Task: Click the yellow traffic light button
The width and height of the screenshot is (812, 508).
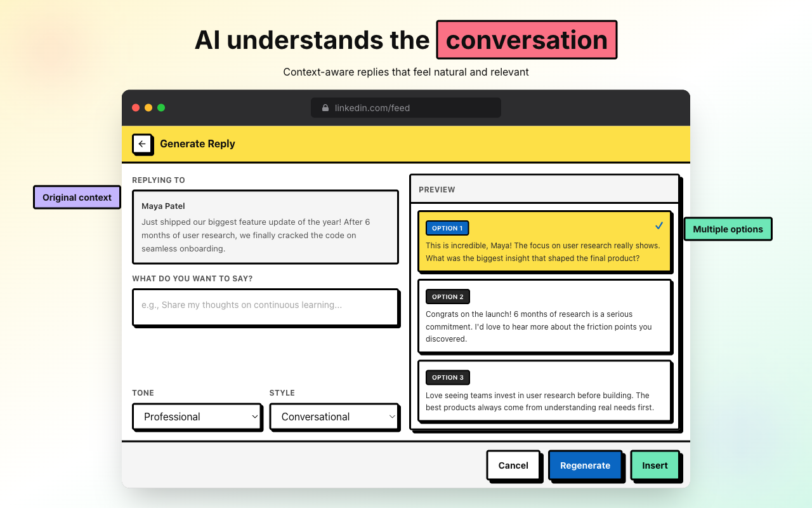Action: click(x=148, y=107)
